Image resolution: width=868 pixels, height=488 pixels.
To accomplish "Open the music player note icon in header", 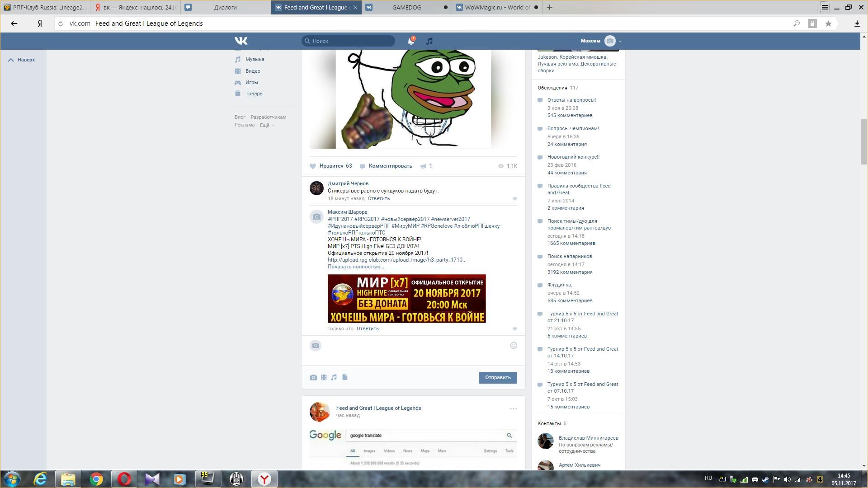I will coord(429,41).
